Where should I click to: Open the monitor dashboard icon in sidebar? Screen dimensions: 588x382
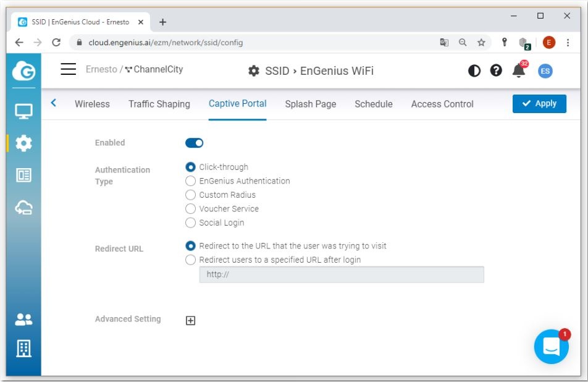23,111
